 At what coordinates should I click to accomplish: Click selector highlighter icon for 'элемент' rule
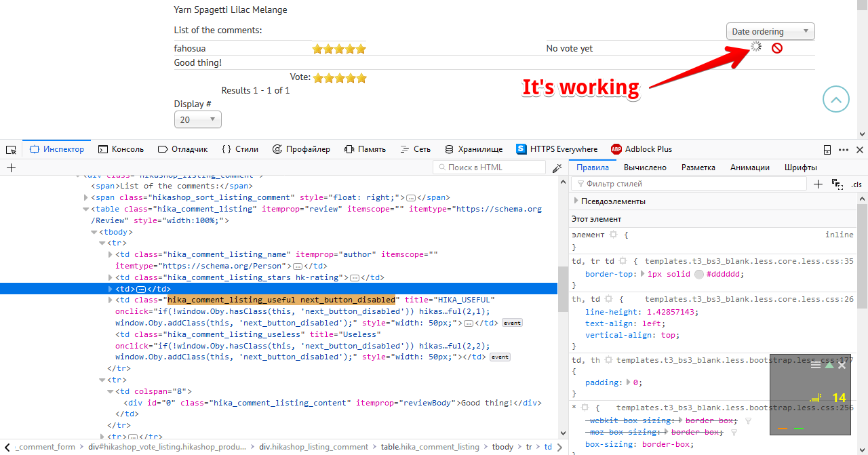[x=614, y=235]
